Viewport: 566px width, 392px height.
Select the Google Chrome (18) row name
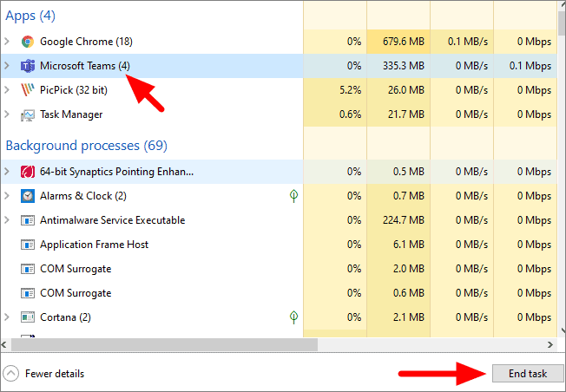click(86, 42)
